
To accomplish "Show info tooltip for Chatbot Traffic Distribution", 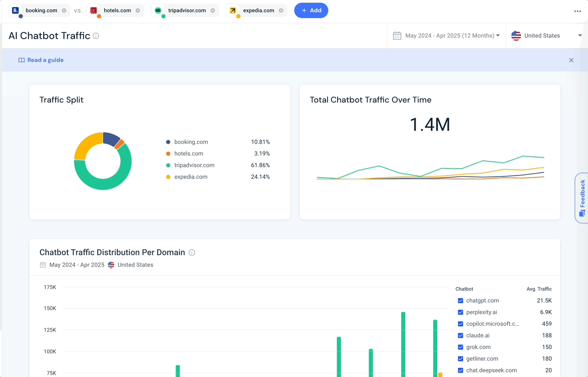I will click(192, 252).
